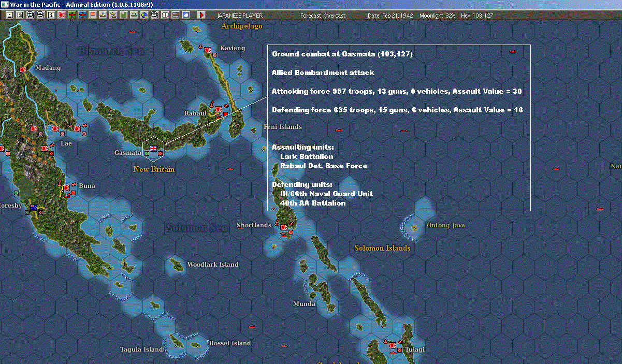
Task: Click the cloud weather toolbar icon
Action: coord(186,15)
